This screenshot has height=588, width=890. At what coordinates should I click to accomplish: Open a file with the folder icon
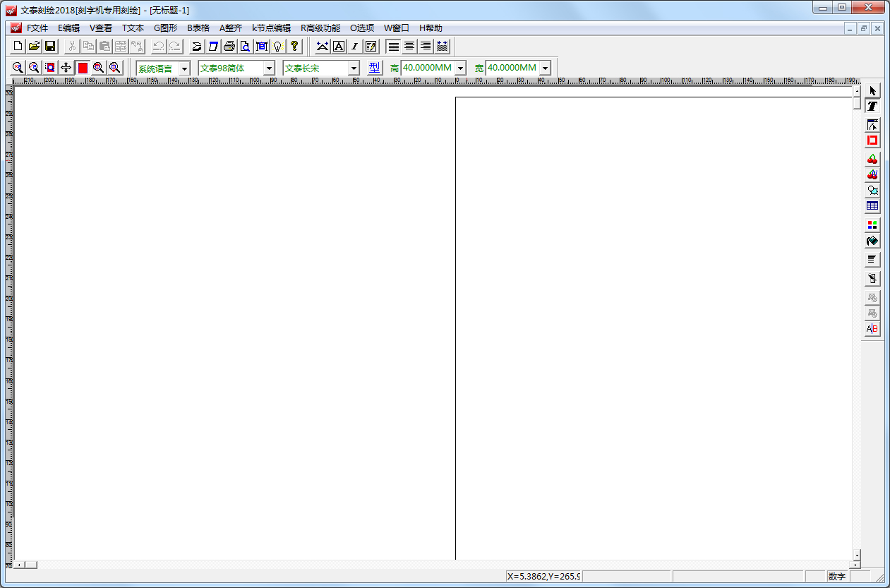click(34, 47)
